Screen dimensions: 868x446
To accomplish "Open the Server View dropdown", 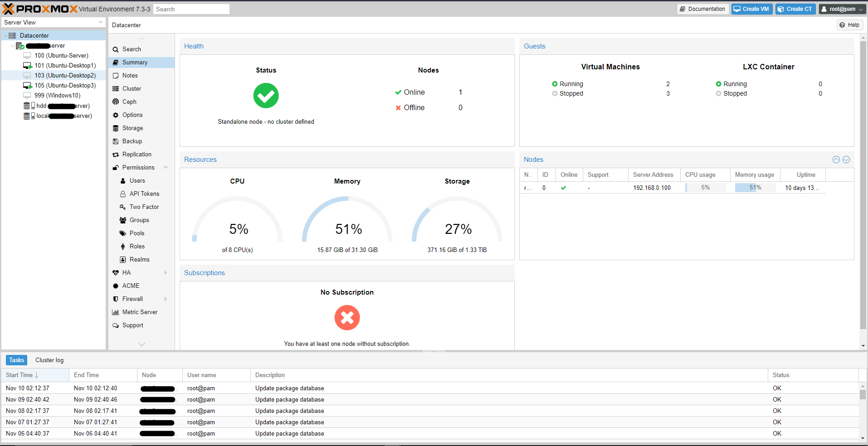I will [53, 22].
